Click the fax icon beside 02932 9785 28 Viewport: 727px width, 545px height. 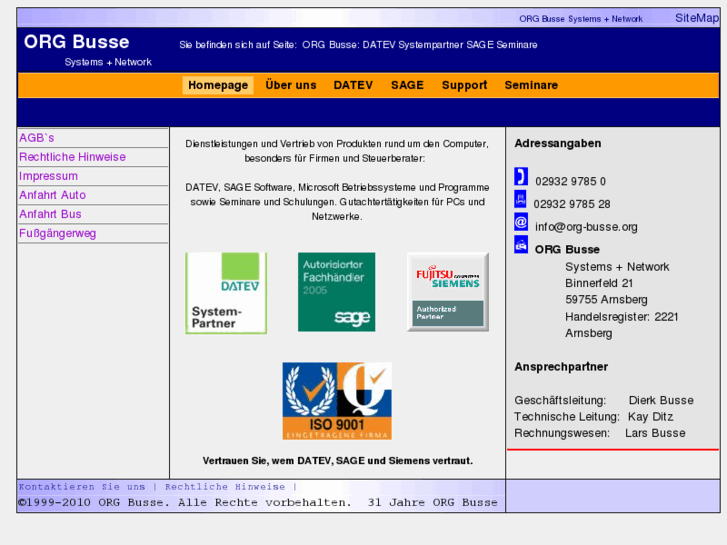[521, 199]
